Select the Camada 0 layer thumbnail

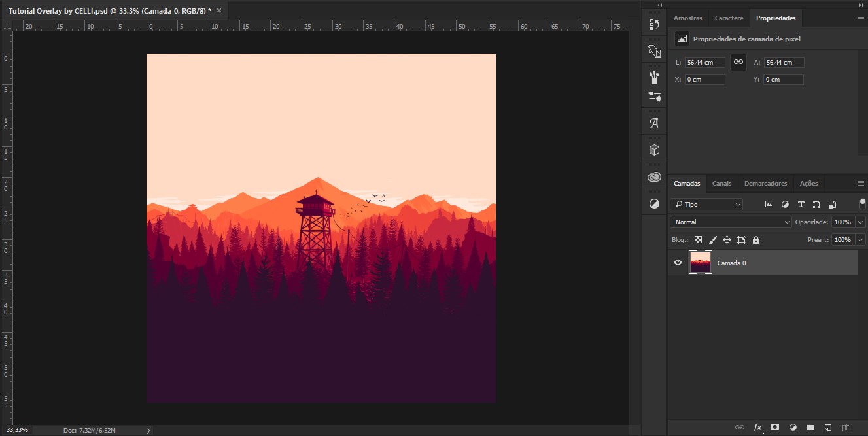(701, 263)
